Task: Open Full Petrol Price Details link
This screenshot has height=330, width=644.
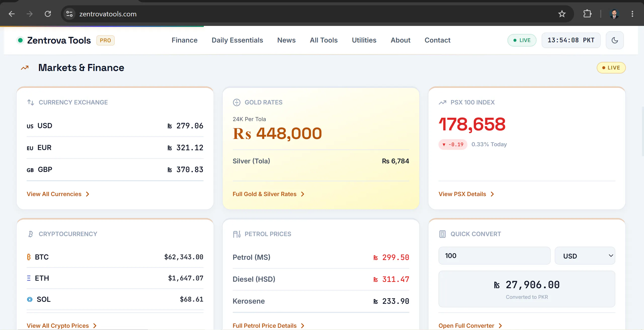Action: (269, 326)
